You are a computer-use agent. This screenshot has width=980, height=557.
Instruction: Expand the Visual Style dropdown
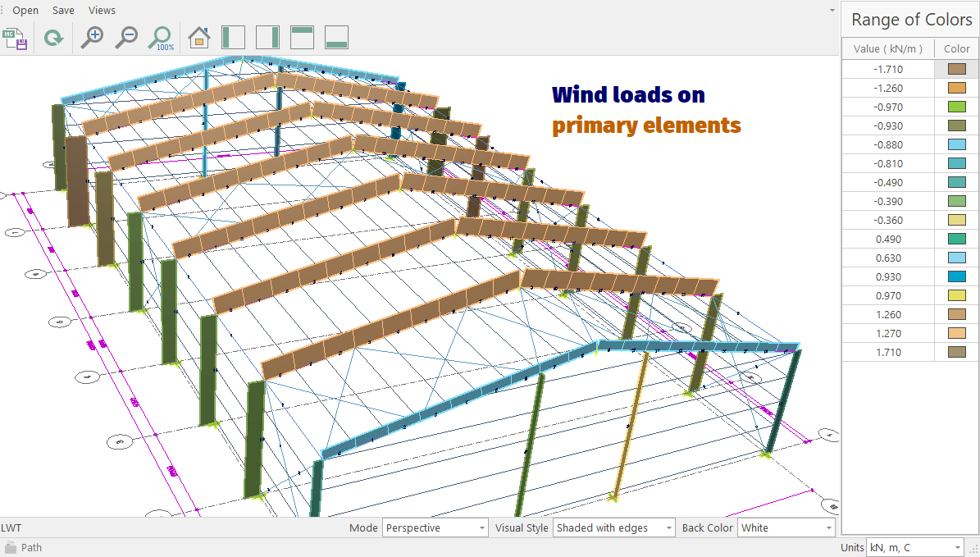[614, 527]
